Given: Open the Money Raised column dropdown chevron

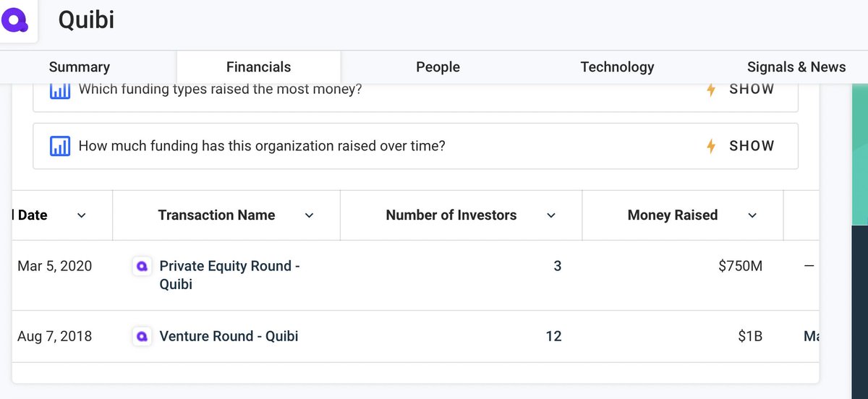Looking at the screenshot, I should click(x=752, y=215).
